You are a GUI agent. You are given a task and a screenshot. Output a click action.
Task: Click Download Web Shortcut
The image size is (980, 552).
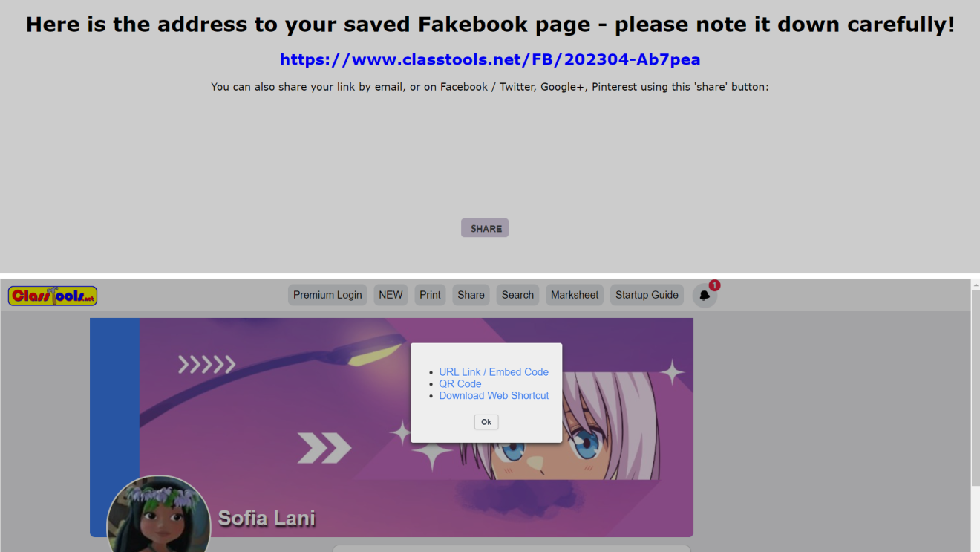pyautogui.click(x=494, y=396)
